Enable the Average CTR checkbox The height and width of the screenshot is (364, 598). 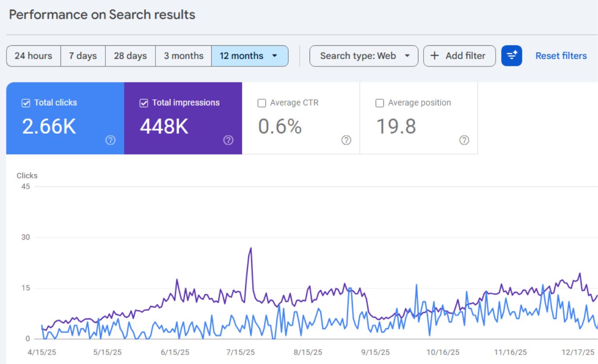pos(262,103)
